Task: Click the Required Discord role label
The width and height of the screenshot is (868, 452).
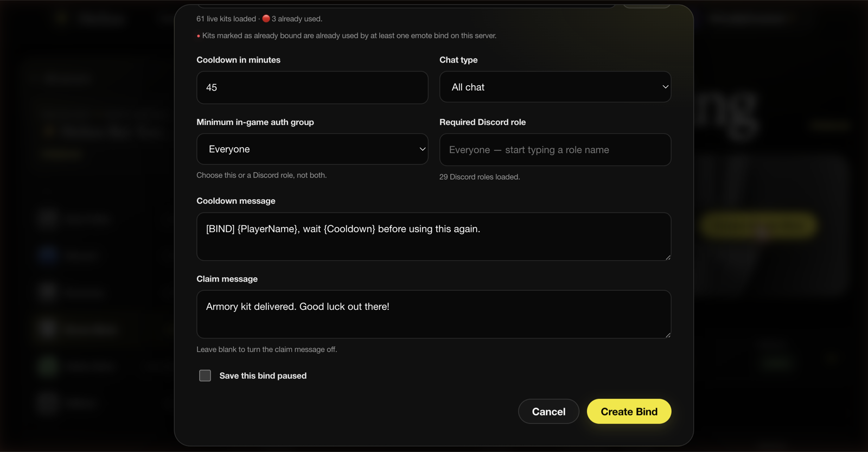Action: (x=482, y=122)
